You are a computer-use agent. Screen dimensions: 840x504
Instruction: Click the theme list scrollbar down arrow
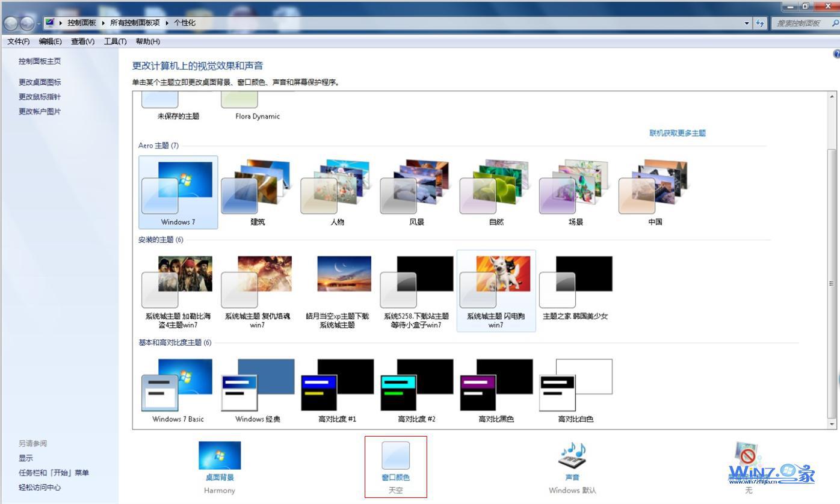832,424
